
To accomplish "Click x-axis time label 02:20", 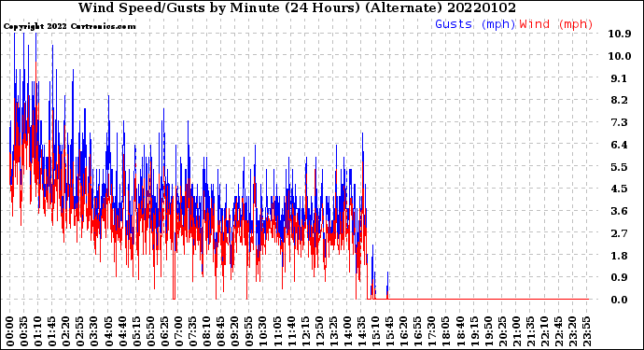I will [66, 331].
